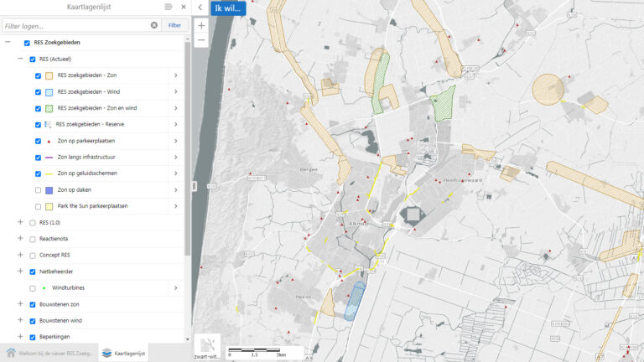Expand the Reactienota layer group
Viewport: 644px width, 362px height.
pyautogui.click(x=20, y=239)
